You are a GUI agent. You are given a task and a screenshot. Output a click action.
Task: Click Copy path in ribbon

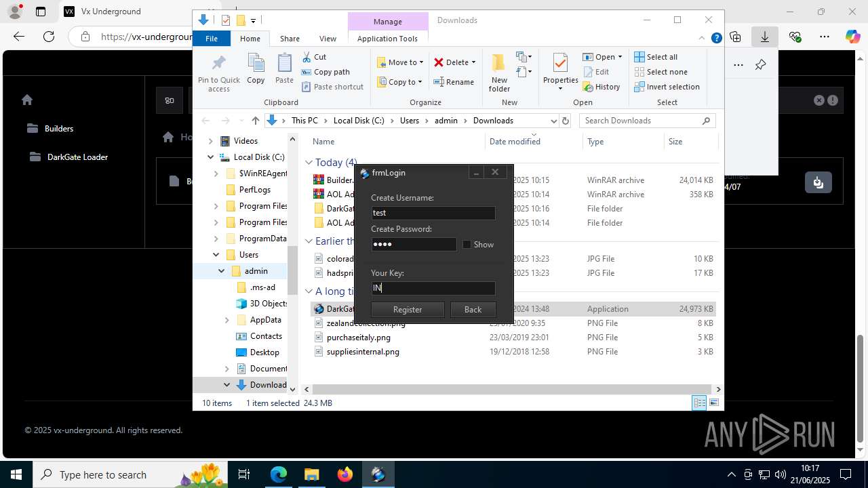coord(325,72)
